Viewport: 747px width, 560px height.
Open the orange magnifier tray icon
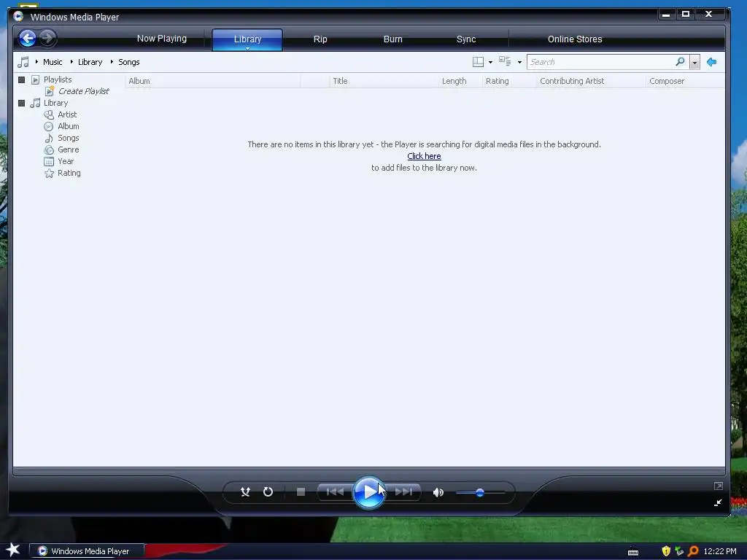click(693, 551)
